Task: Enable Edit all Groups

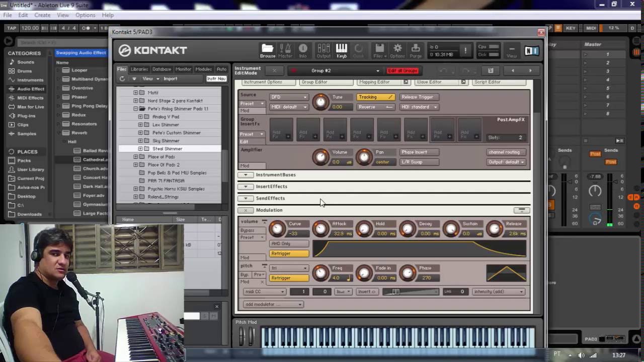Action: pos(403,71)
